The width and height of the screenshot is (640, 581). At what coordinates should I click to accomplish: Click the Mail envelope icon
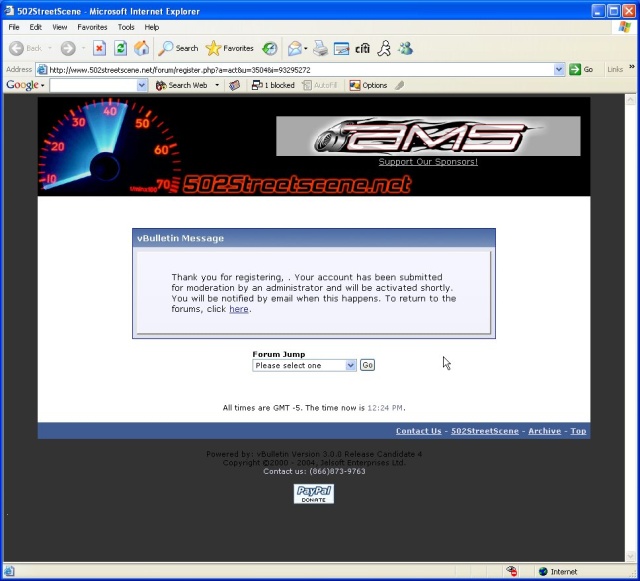[x=294, y=49]
